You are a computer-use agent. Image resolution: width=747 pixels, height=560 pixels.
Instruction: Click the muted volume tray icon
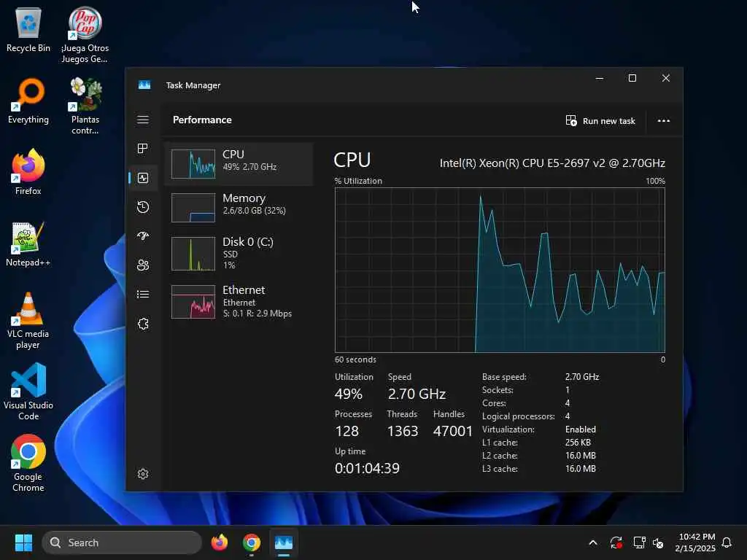pyautogui.click(x=658, y=542)
